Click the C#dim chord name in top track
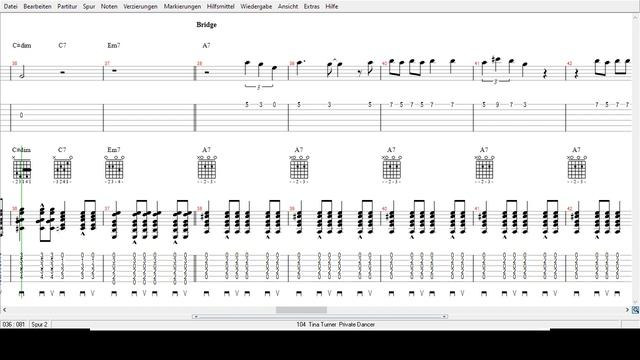Image resolution: width=640 pixels, height=360 pixels. (22, 45)
